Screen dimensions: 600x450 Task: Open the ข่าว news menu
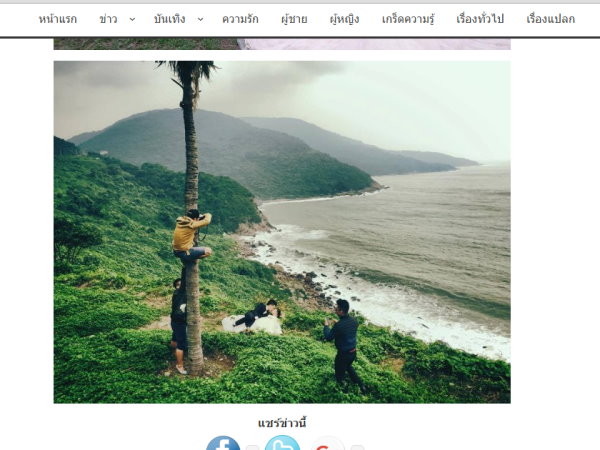point(108,19)
